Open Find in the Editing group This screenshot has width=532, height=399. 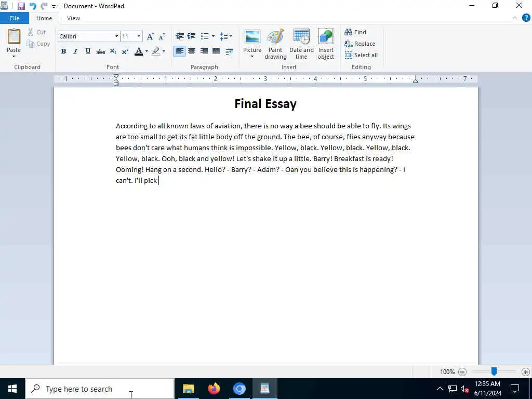355,32
